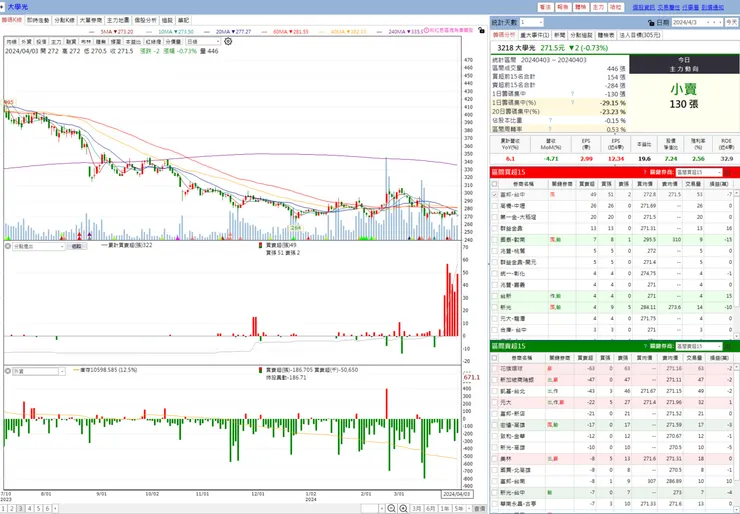This screenshot has height=514, width=740.
Task: Click the pin icon left of 大學光 title
Action: point(3,7)
